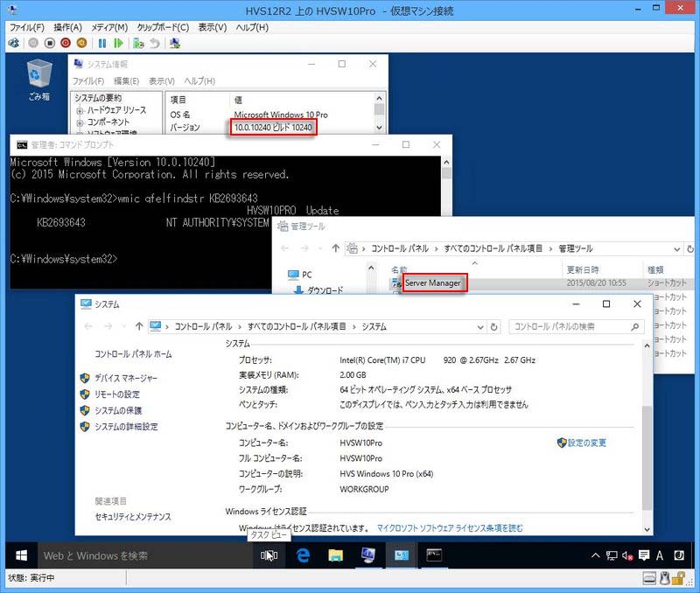Open デバイス マネージャー link
Viewport: 700px width, 593px height.
(125, 379)
